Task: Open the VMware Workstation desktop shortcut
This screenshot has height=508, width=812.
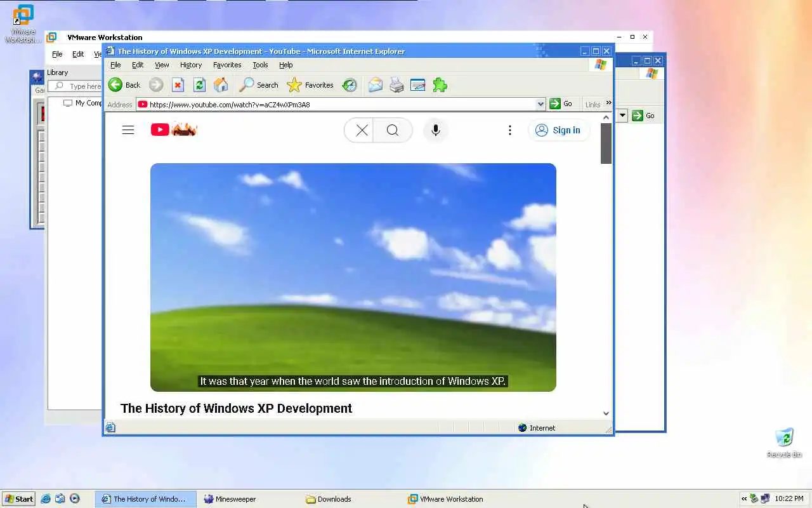Action: [23, 23]
